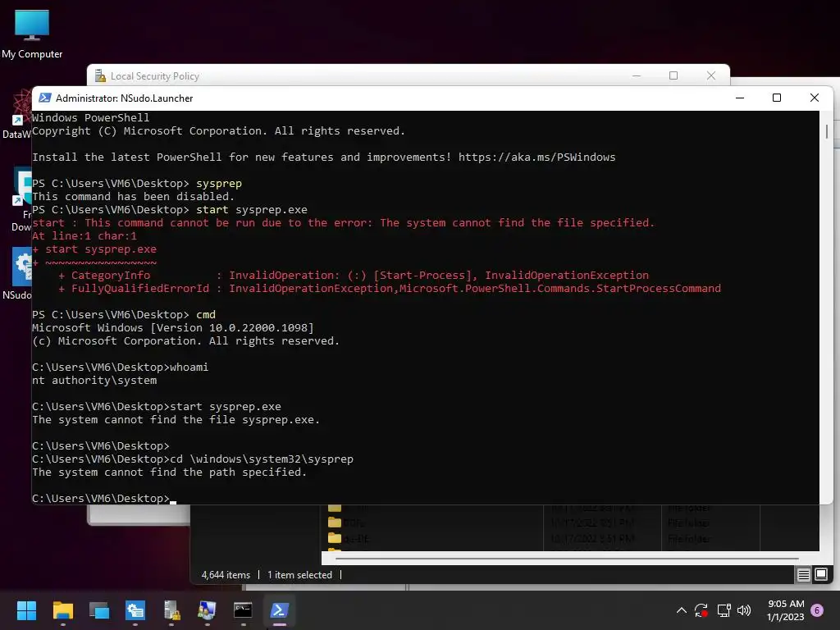Image resolution: width=840 pixels, height=630 pixels.
Task: Maximize the NSudo.Launcher window
Action: tap(777, 98)
